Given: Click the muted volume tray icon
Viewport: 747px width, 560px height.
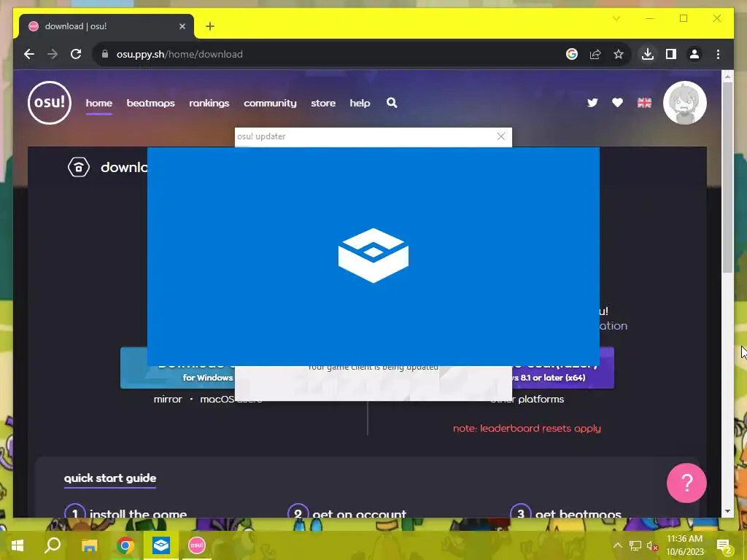Looking at the screenshot, I should pos(652,545).
